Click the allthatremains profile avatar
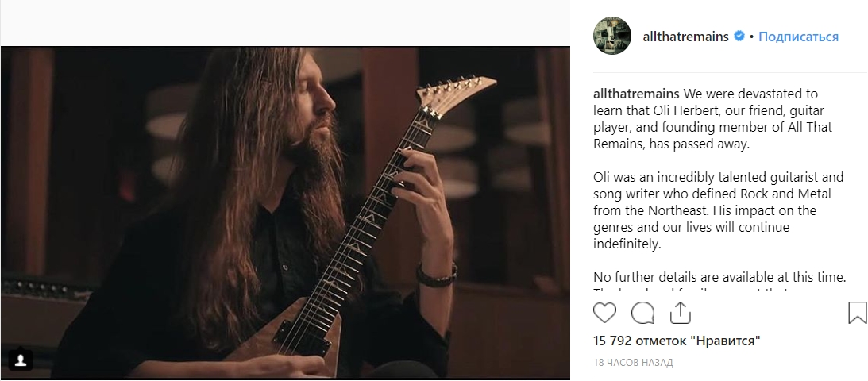Screen dimensions: 868x381 612,37
